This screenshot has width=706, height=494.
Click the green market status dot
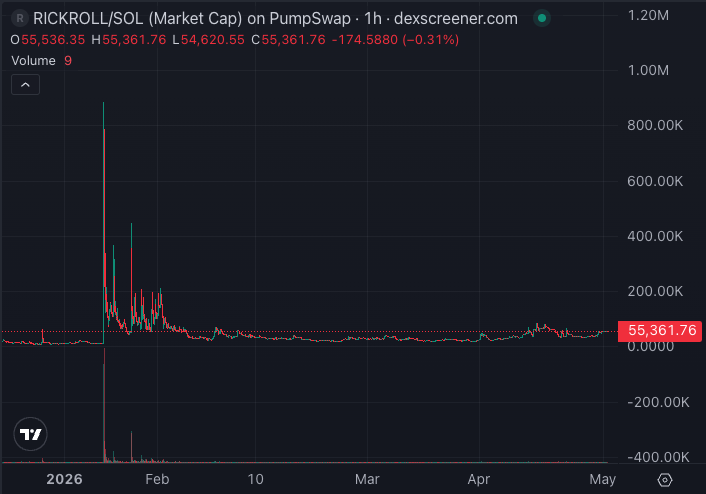pyautogui.click(x=542, y=18)
